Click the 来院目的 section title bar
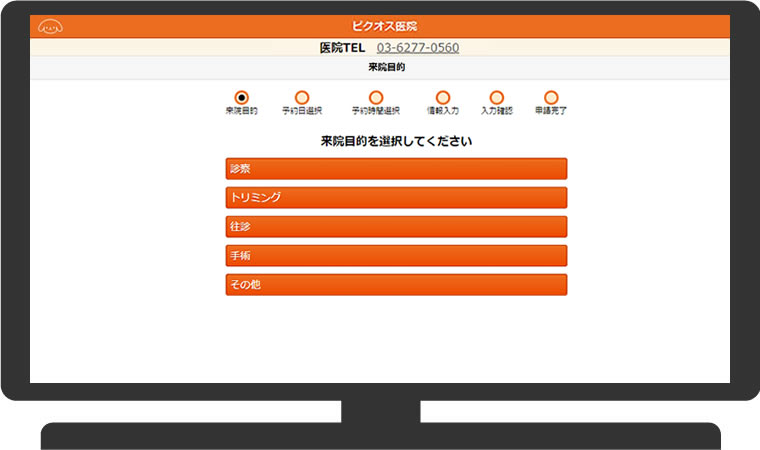Screen dimensions: 760x450 (x=380, y=68)
